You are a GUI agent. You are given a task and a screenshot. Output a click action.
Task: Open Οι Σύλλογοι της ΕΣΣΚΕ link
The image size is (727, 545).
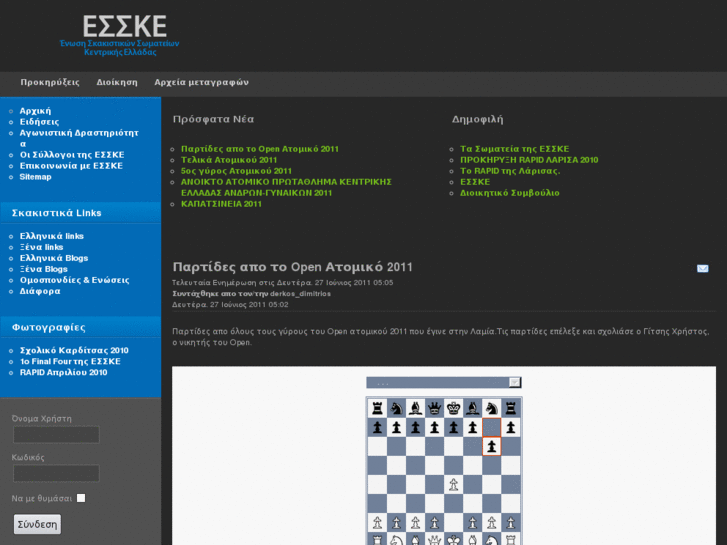(x=72, y=155)
